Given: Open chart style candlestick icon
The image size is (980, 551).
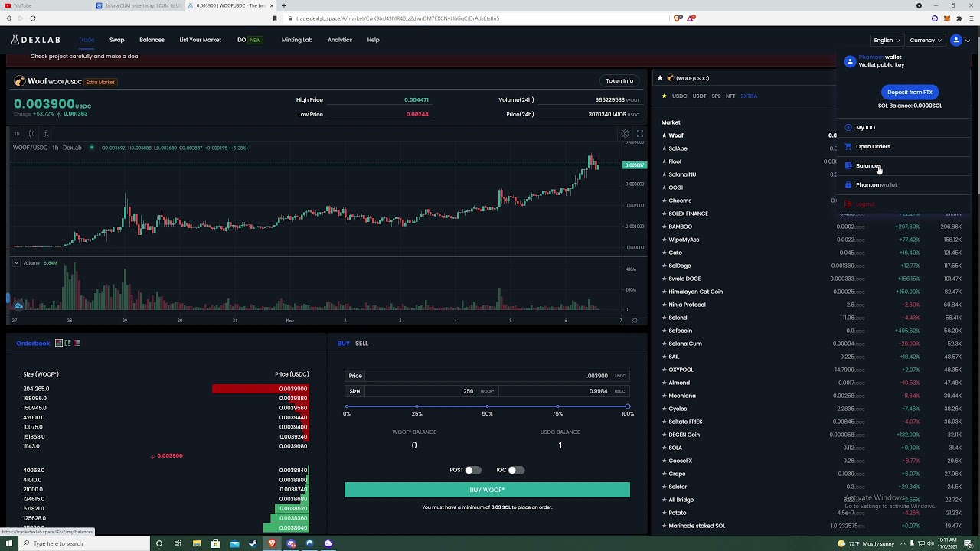Looking at the screenshot, I should pyautogui.click(x=31, y=133).
